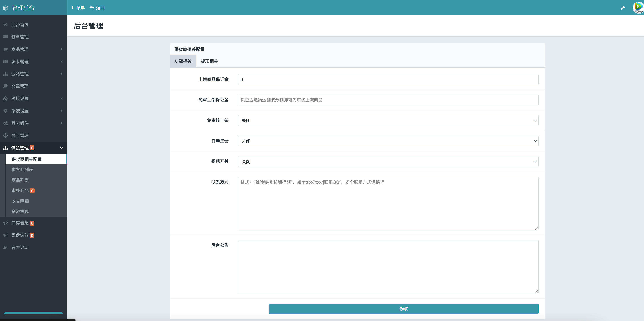Open 供货商列表 in the sidebar
Viewport: 644px width, 321px height.
click(22, 170)
